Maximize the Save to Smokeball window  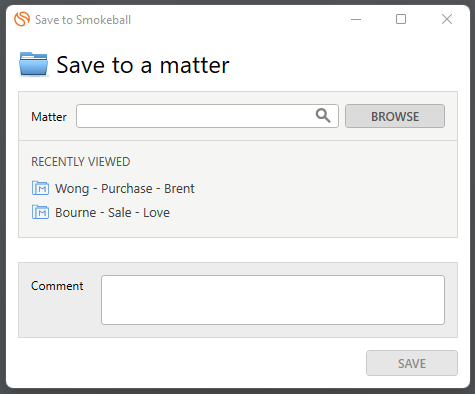[401, 19]
